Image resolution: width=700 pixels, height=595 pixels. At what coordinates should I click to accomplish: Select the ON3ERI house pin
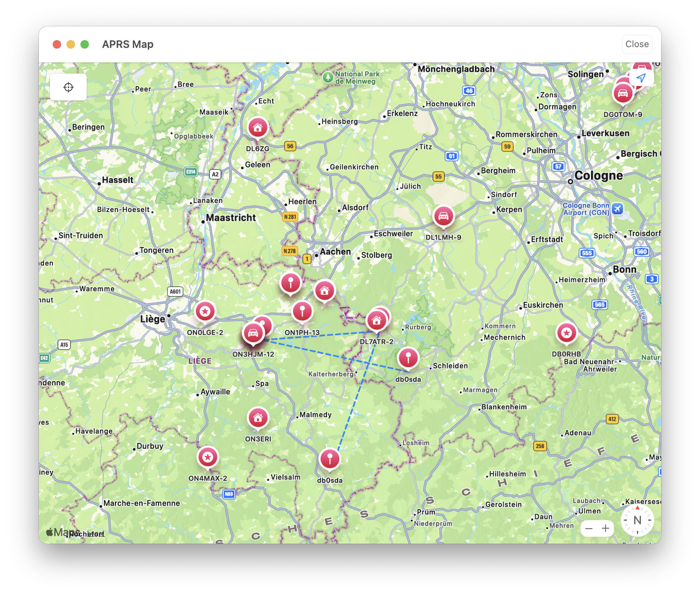[258, 418]
